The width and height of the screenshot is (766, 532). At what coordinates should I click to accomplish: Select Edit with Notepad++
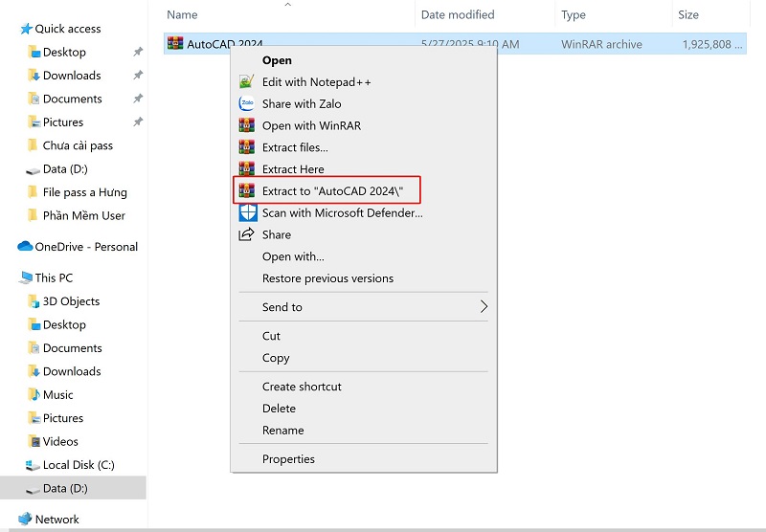[316, 81]
